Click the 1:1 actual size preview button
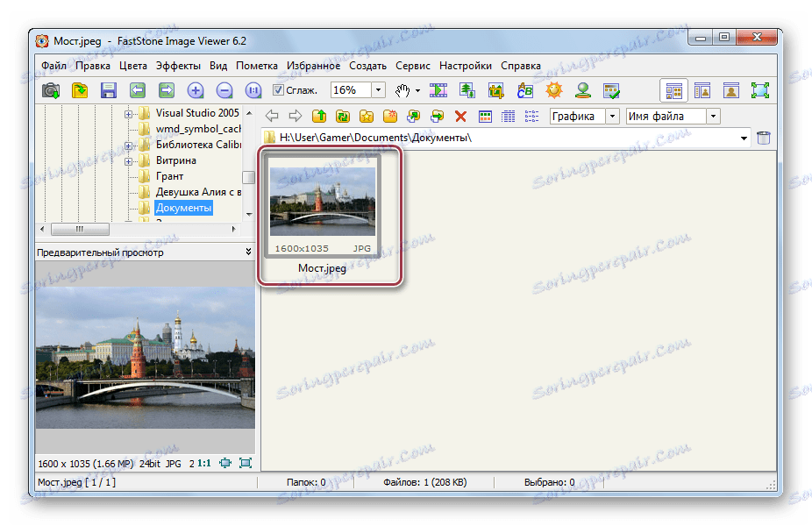Image resolution: width=812 pixels, height=526 pixels. coord(204,464)
